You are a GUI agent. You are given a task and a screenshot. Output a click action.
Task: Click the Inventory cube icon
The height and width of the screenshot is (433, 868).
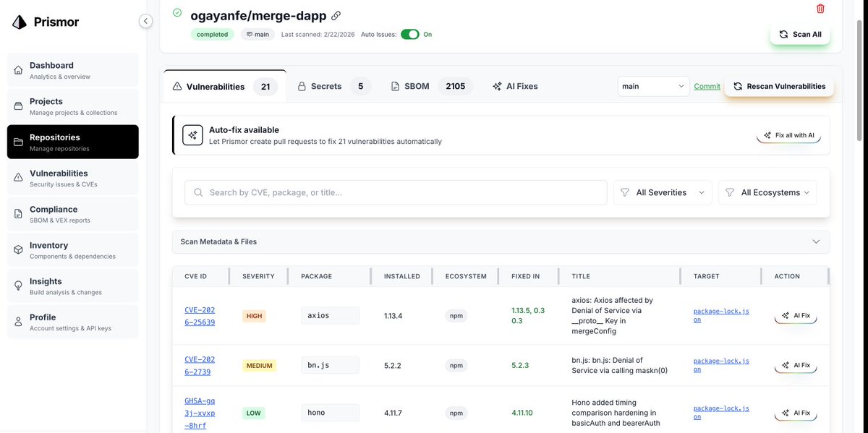(x=19, y=250)
